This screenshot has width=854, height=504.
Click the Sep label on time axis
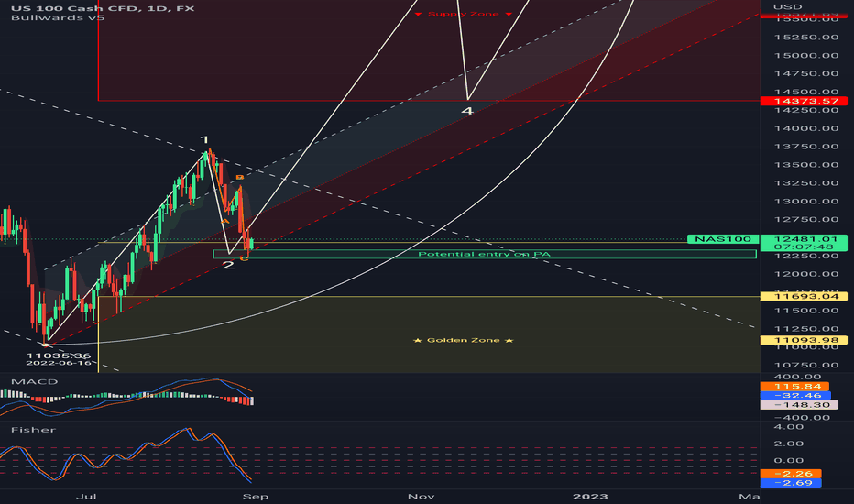[x=256, y=497]
